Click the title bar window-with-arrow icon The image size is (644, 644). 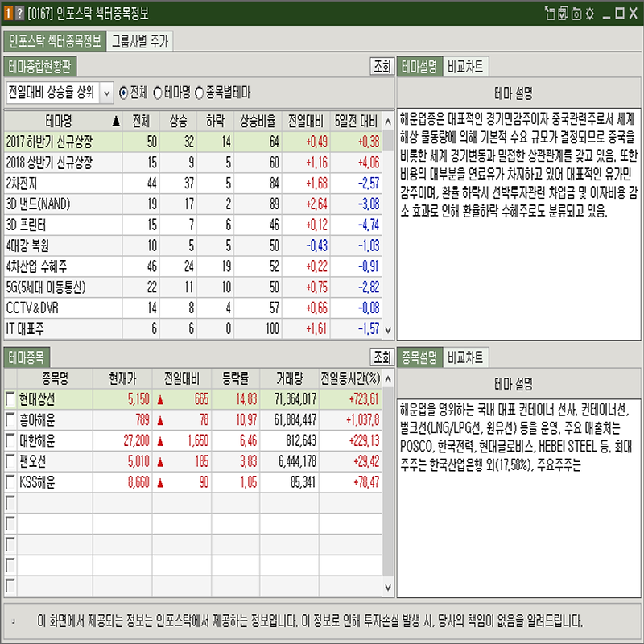click(550, 13)
